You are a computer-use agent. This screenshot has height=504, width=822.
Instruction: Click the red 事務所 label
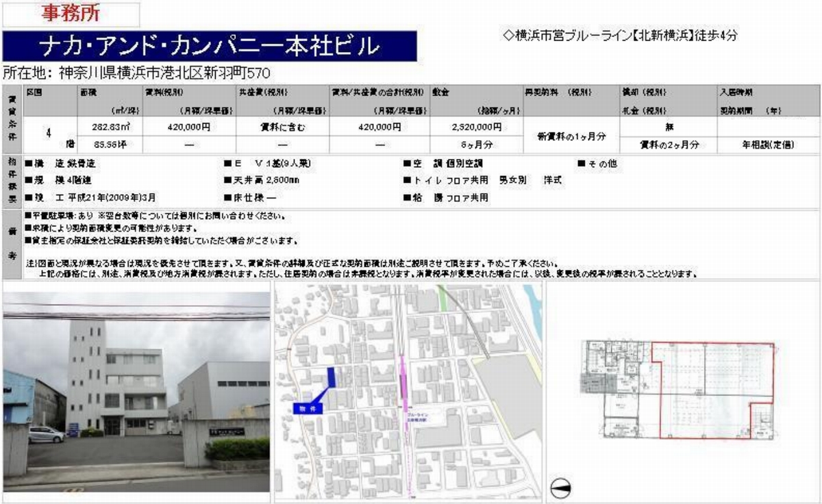click(x=71, y=14)
